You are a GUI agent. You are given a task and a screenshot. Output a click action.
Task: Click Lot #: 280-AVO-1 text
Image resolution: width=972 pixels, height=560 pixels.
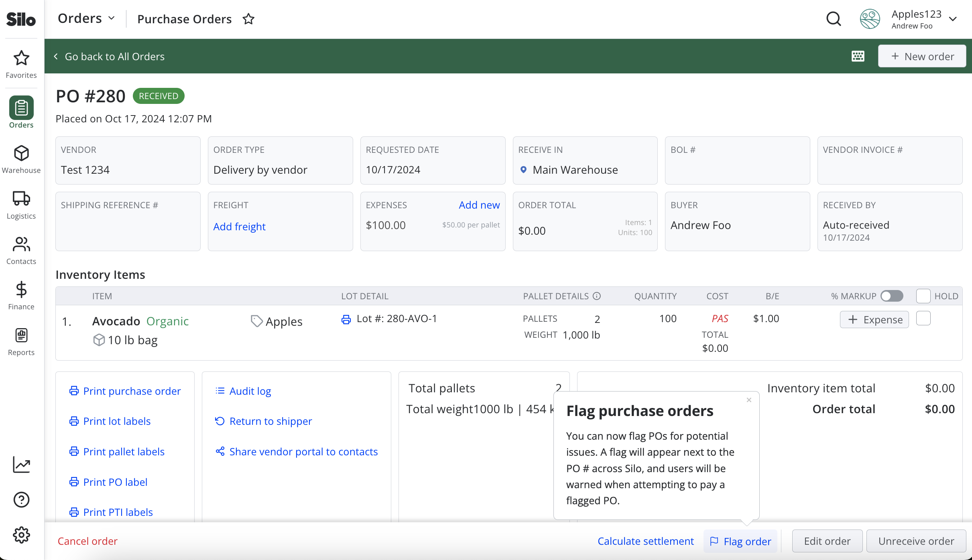tap(397, 319)
